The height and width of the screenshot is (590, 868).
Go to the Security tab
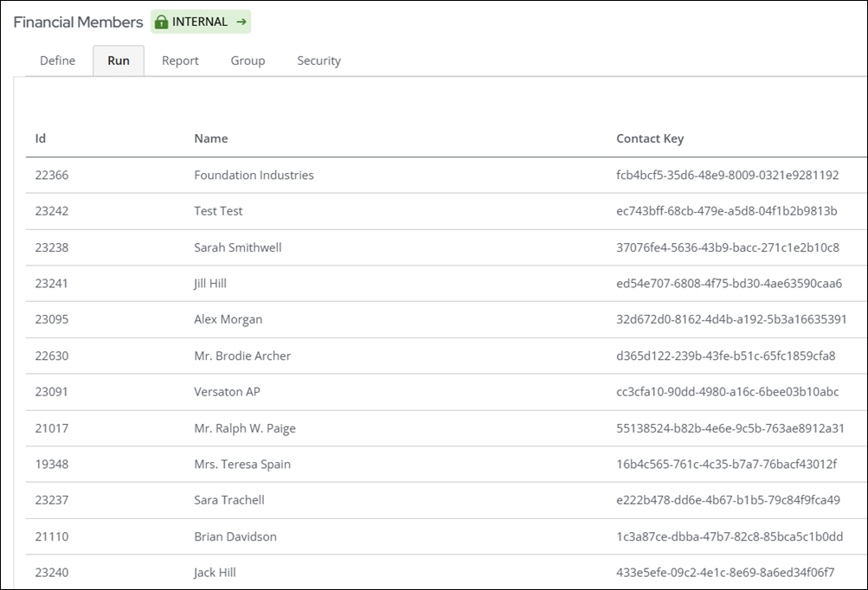[318, 61]
